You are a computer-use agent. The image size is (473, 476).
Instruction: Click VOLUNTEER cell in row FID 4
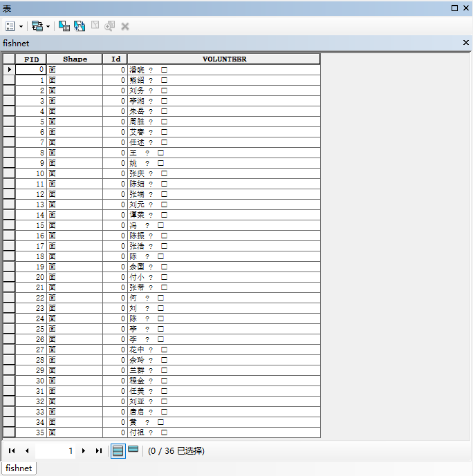pos(224,111)
